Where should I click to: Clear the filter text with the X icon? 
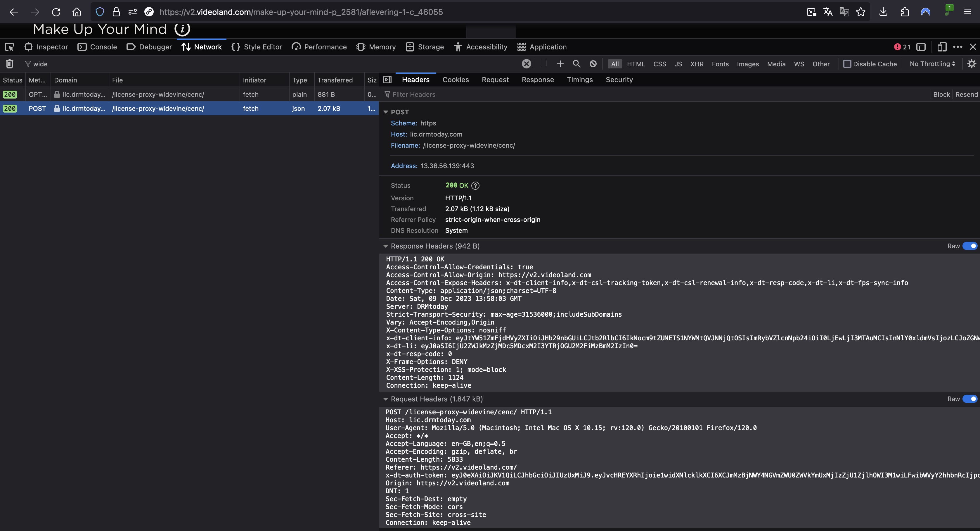pos(526,64)
